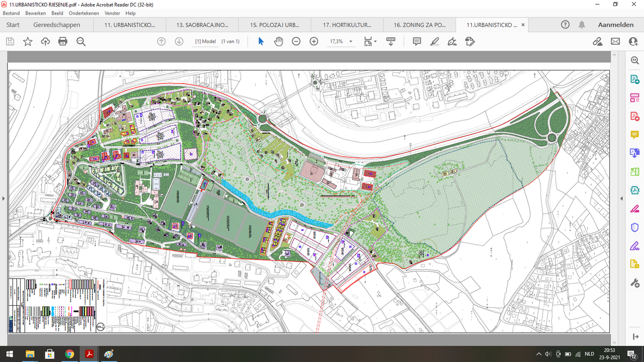Image resolution: width=644 pixels, height=362 pixels.
Task: Zoom in with the plus button
Action: pyautogui.click(x=314, y=41)
